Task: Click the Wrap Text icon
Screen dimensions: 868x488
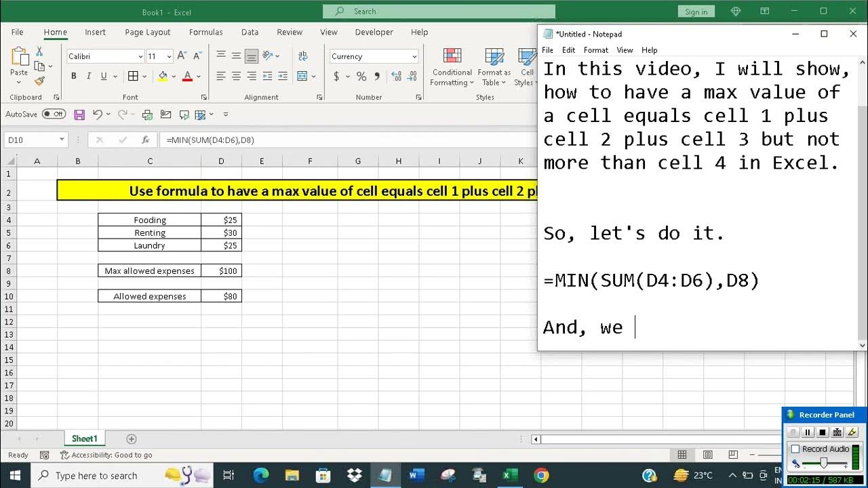Action: 303,56
